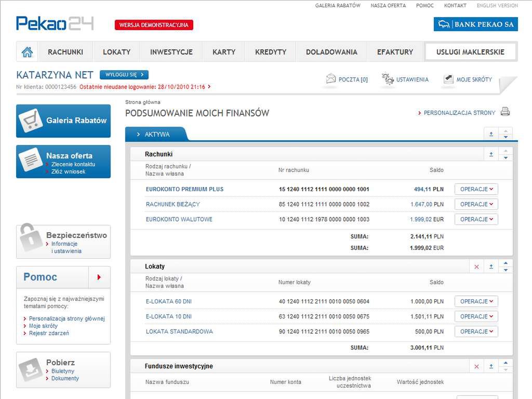Move the Fundusze inwestycyjne section up
The height and width of the screenshot is (399, 532).
pyautogui.click(x=506, y=363)
